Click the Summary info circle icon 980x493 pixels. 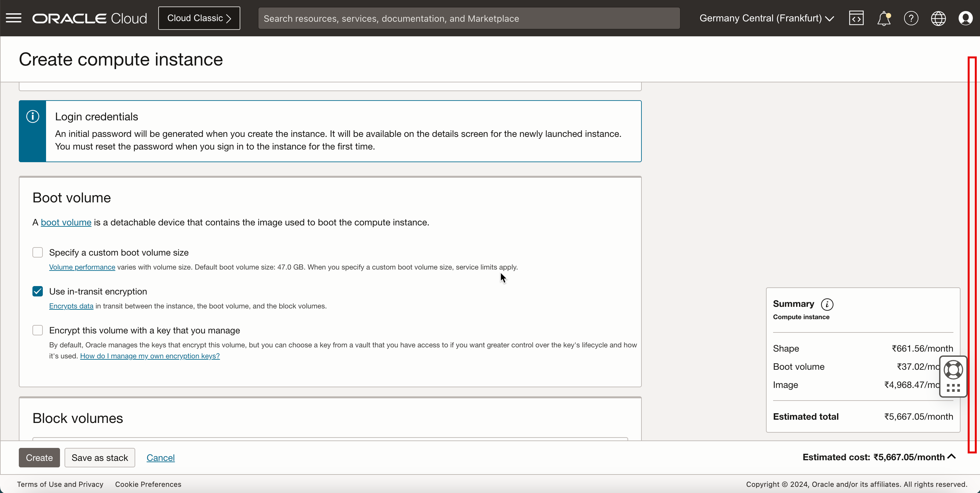point(827,304)
